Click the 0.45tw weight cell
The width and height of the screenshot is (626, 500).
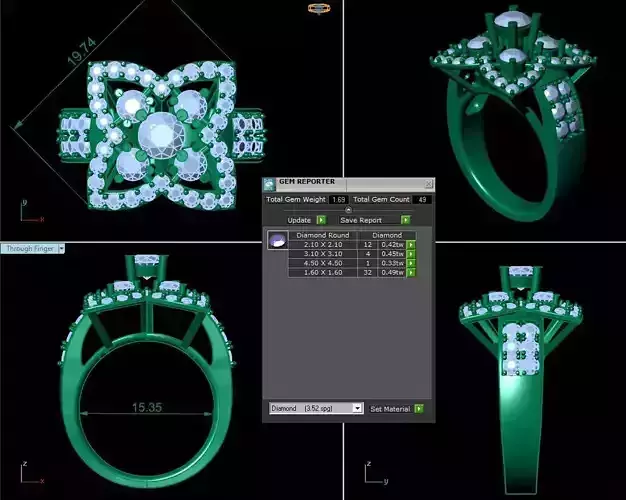(x=392, y=254)
